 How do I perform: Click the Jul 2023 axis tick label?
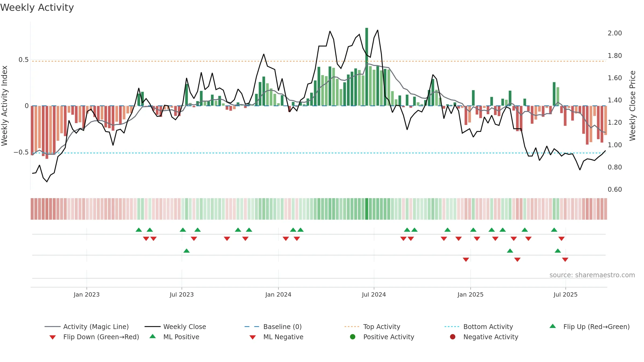(182, 294)
